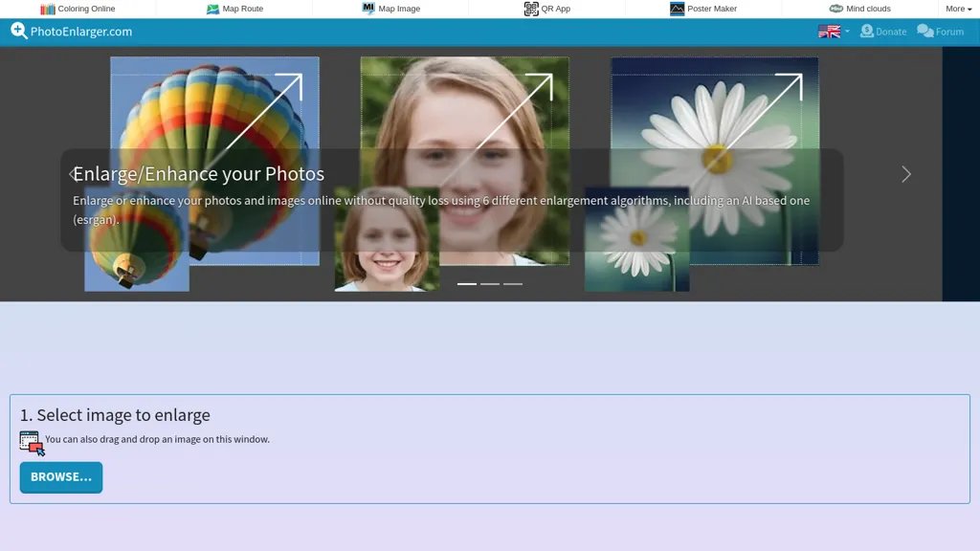Click the drag and drop window icon

click(32, 443)
